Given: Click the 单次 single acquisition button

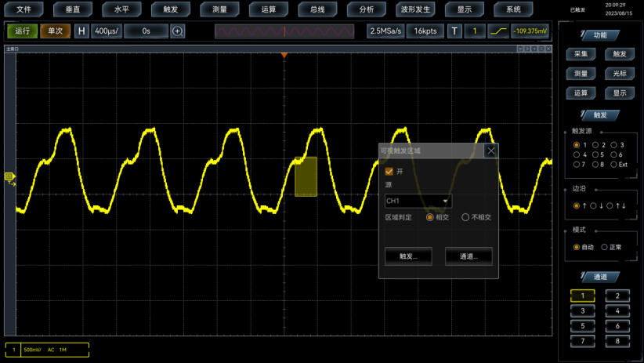Looking at the screenshot, I should (55, 31).
